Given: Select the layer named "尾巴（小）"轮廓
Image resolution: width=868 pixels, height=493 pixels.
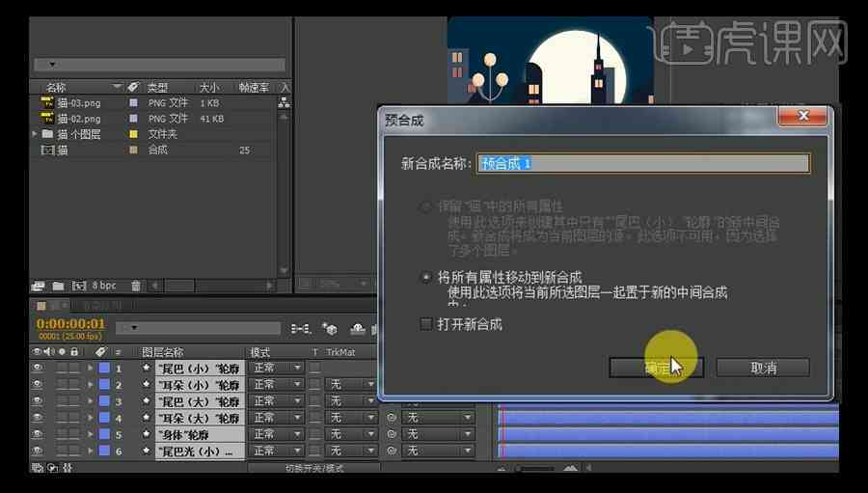Looking at the screenshot, I should pos(200,369).
